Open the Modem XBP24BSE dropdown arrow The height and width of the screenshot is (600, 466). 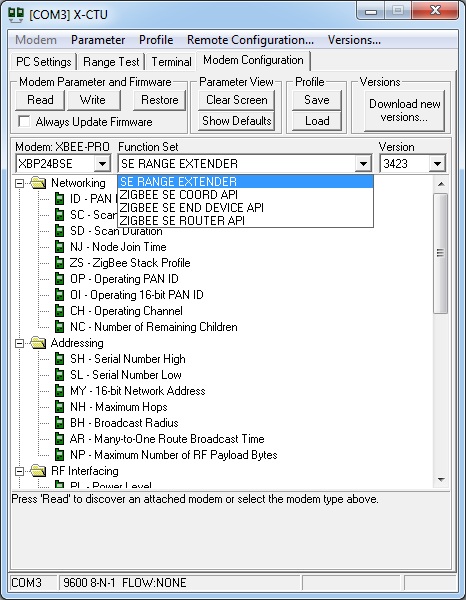tap(102, 164)
